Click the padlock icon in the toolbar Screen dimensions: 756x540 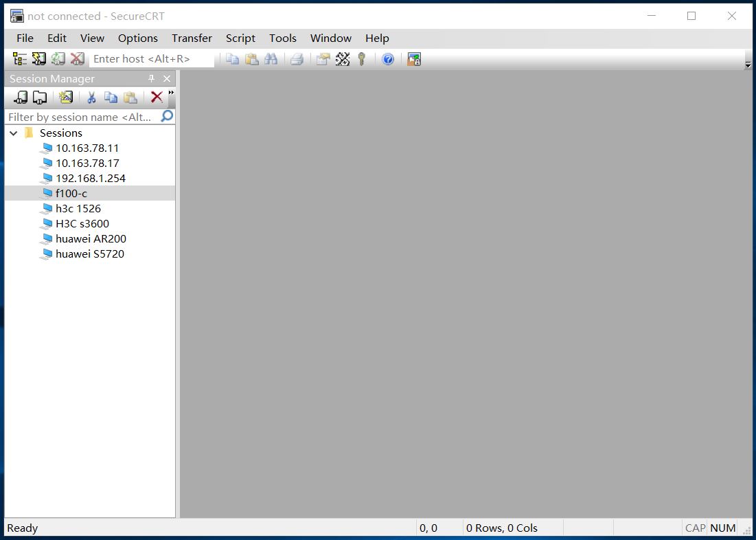point(414,59)
